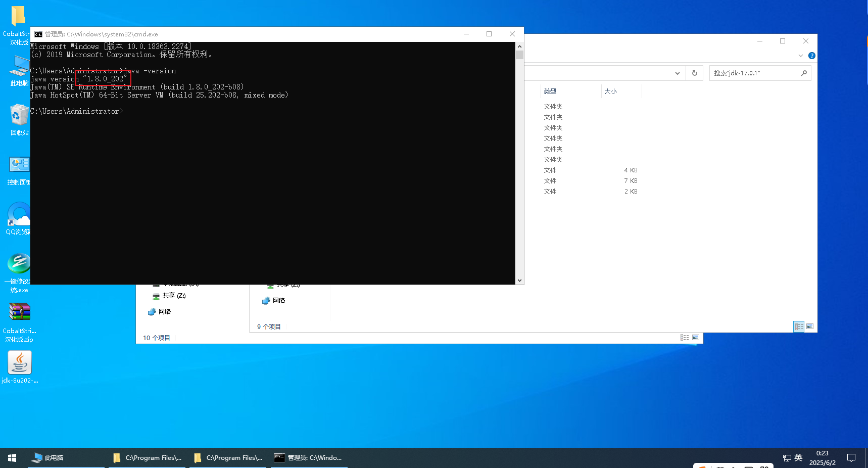868x468 pixels.
Task: Refresh the jdk-17.0.1 Explorer address bar
Action: tap(695, 73)
